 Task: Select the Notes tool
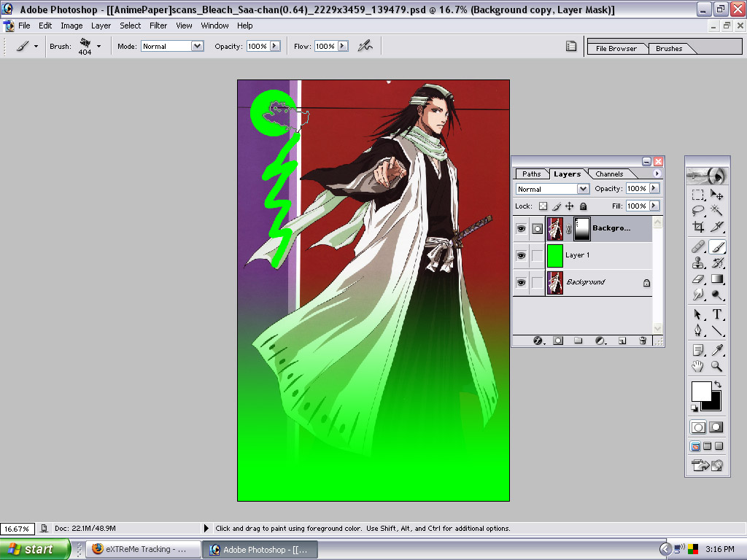[x=698, y=351]
